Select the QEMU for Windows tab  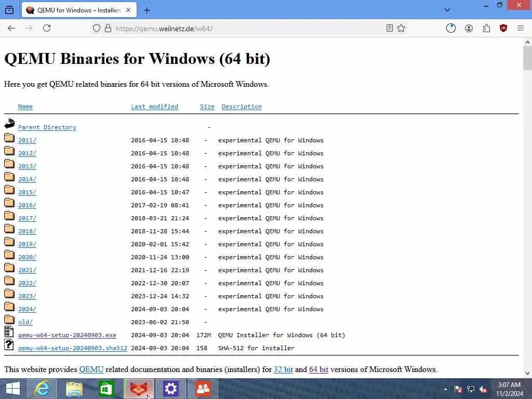tap(79, 10)
